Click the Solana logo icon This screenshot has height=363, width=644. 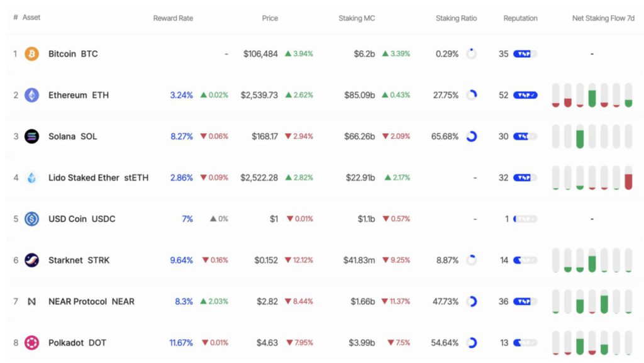31,137
